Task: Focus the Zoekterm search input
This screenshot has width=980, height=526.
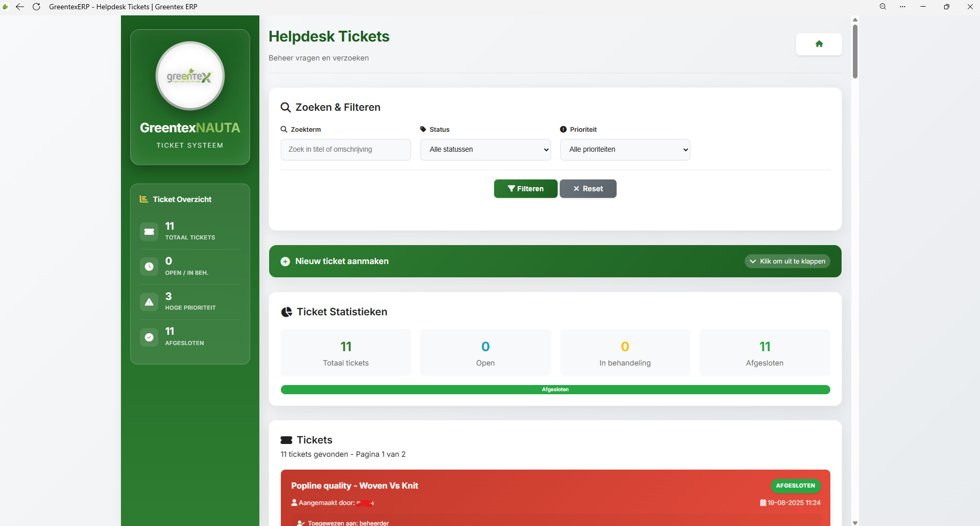Action: click(x=346, y=150)
